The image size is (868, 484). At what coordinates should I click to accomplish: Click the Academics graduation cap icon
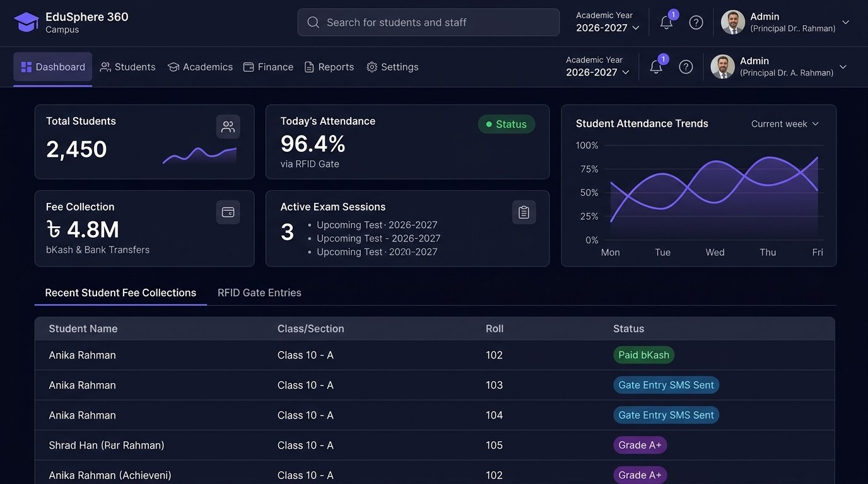(173, 67)
